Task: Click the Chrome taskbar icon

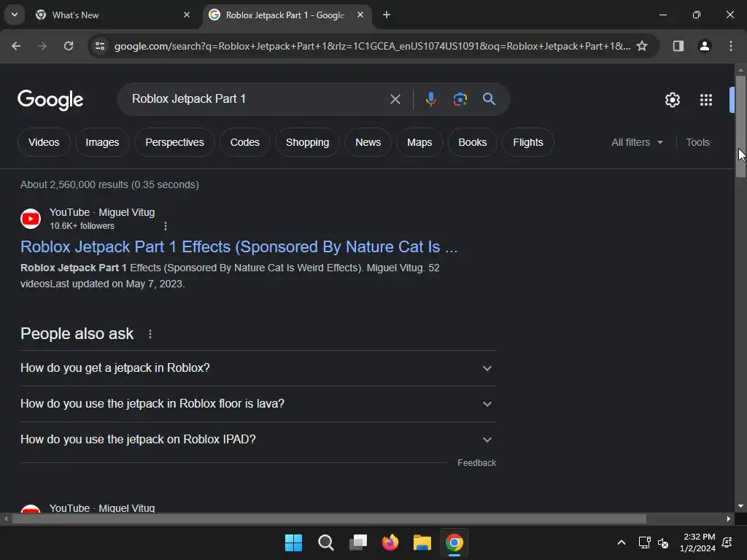Action: point(454,542)
